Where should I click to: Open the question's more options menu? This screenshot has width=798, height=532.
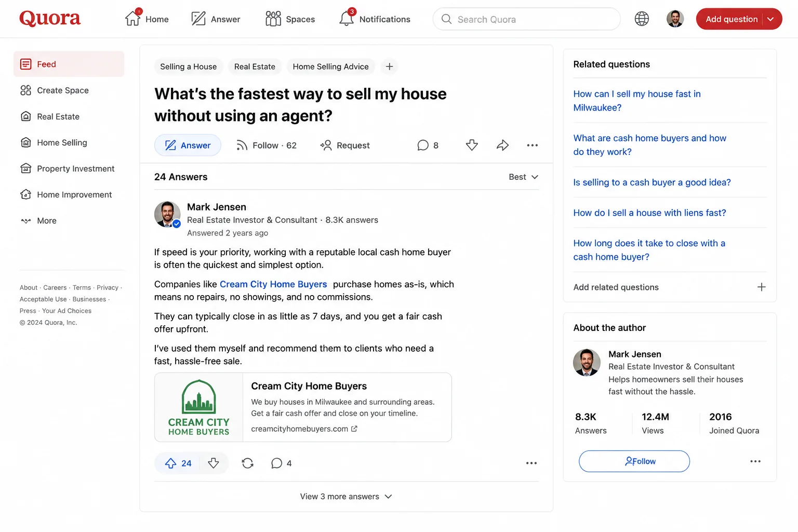(x=532, y=145)
